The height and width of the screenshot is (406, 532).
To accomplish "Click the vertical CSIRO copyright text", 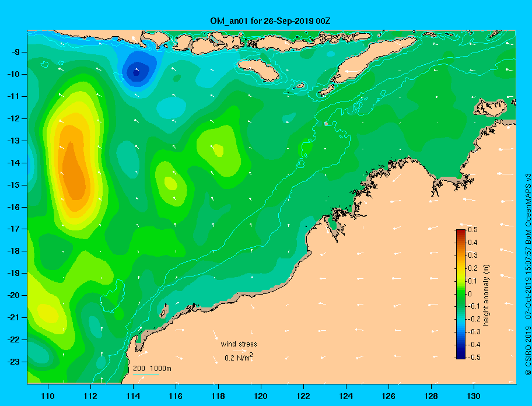I will pyautogui.click(x=528, y=274).
